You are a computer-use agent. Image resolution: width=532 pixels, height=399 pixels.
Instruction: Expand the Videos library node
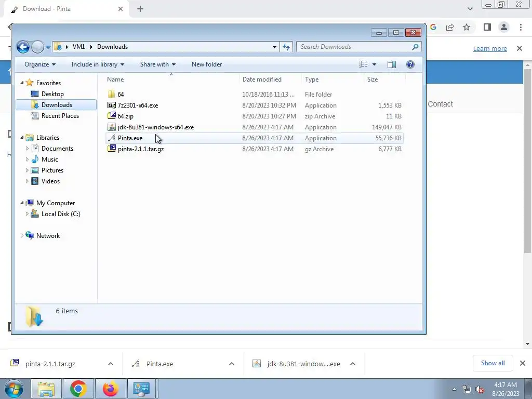pos(27,181)
